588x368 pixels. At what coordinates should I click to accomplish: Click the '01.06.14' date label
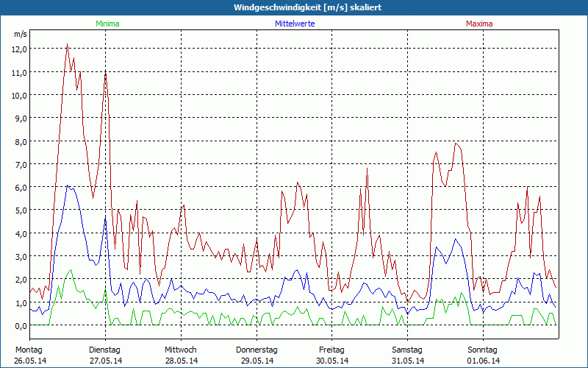point(484,361)
